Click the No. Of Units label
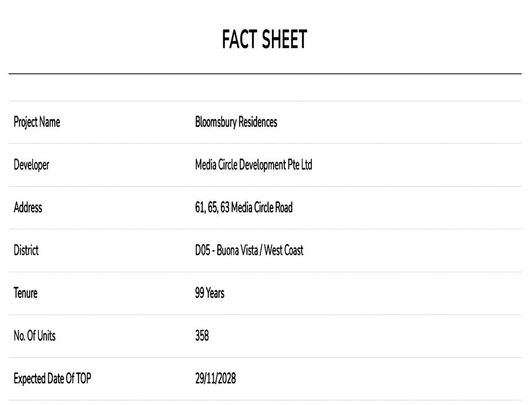Screen dimensions: 532x405 (34, 336)
